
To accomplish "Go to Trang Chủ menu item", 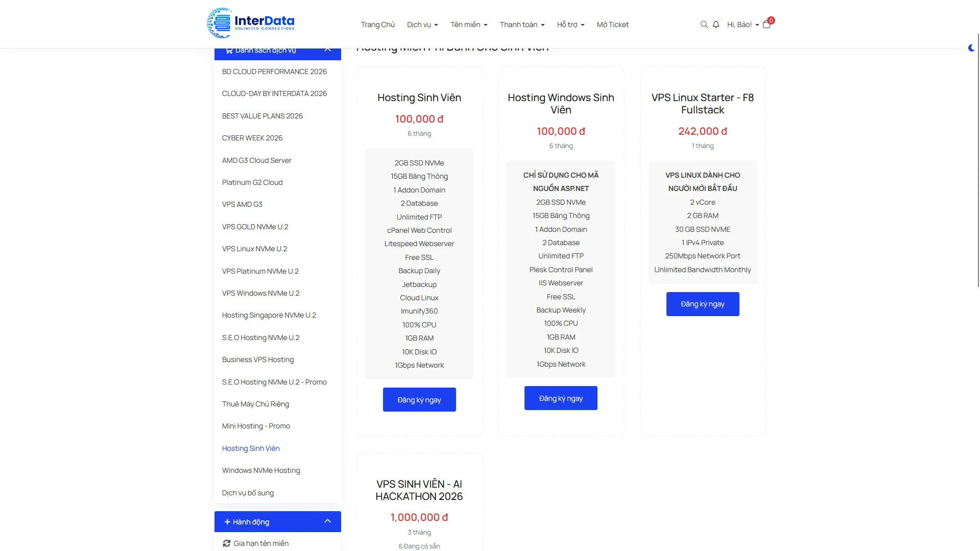I will 378,25.
